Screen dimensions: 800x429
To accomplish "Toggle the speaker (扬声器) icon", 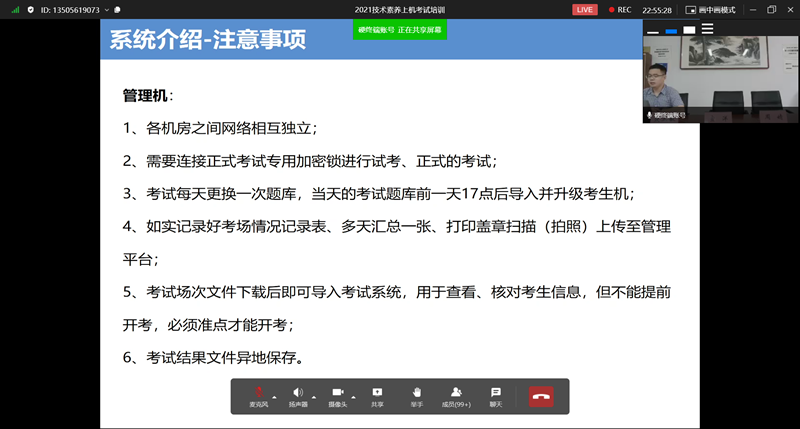I will 298,394.
